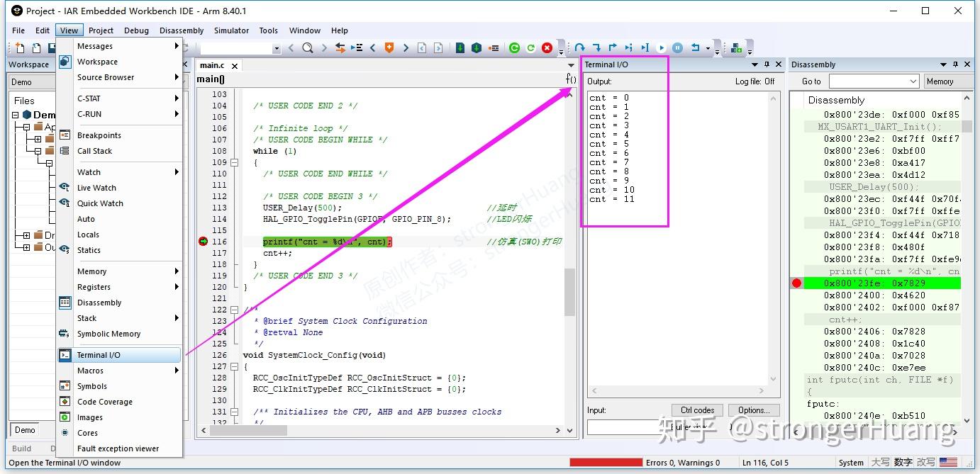The width and height of the screenshot is (980, 474).
Task: Click the Stop Build red icon
Action: tap(547, 47)
